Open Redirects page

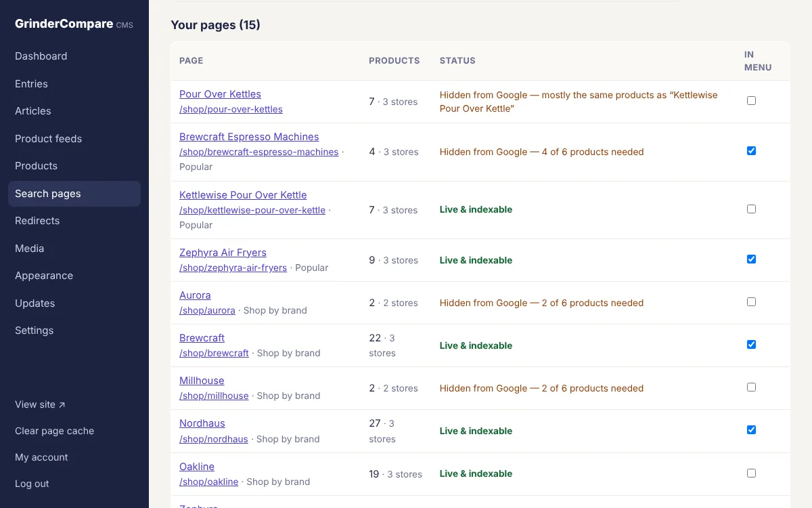pos(74,221)
